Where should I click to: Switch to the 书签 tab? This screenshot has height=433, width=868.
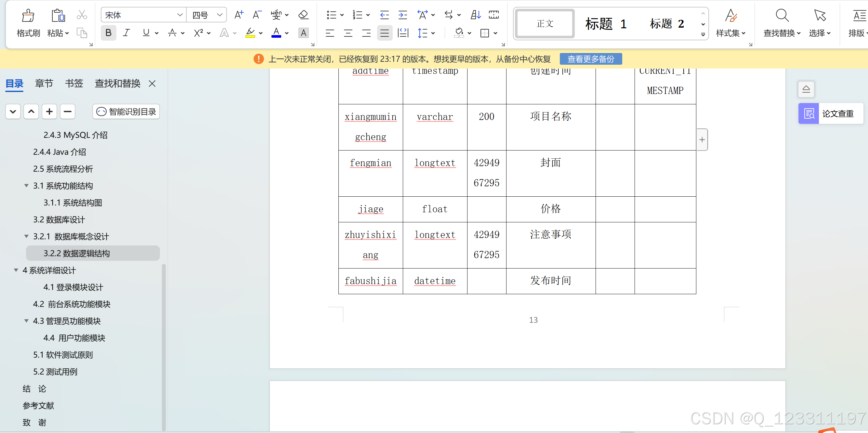74,83
